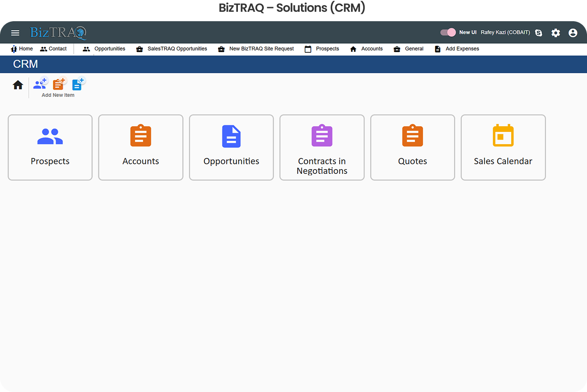Click the Add New Item label
This screenshot has height=392, width=587.
(x=58, y=95)
